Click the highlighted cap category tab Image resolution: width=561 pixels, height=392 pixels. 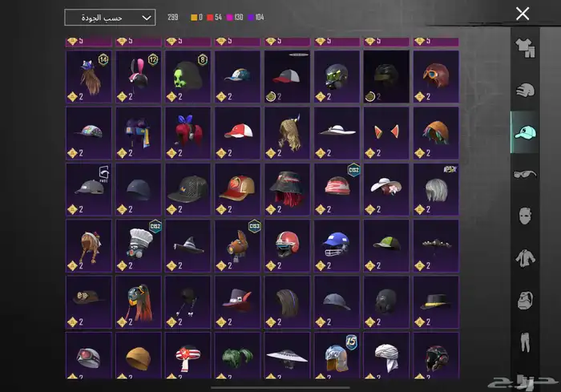tap(525, 132)
